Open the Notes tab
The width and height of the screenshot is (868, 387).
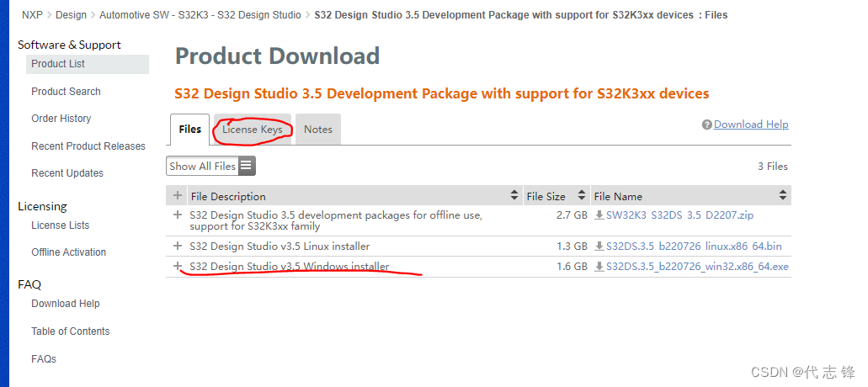318,130
